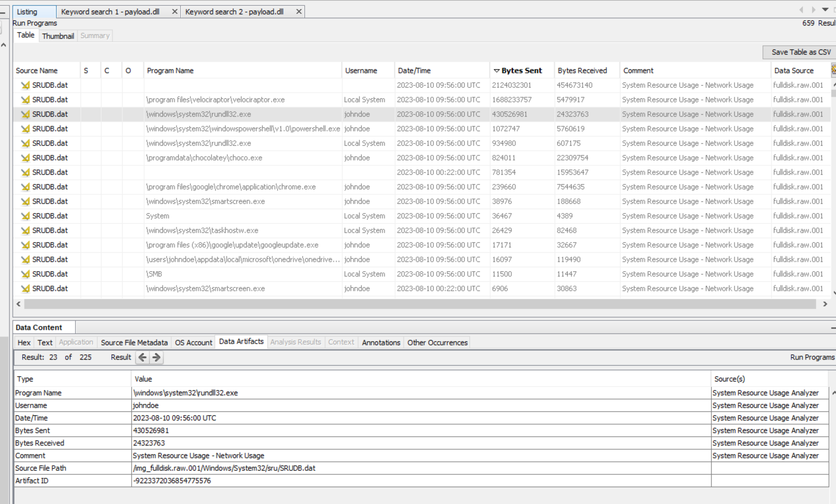Switch to Listing tab
Viewport: 836px width, 504px height.
coord(34,12)
